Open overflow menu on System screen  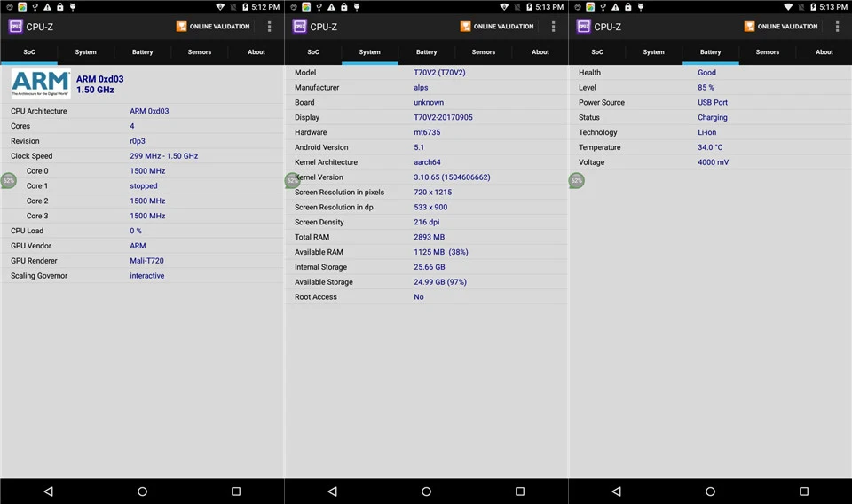(x=553, y=26)
